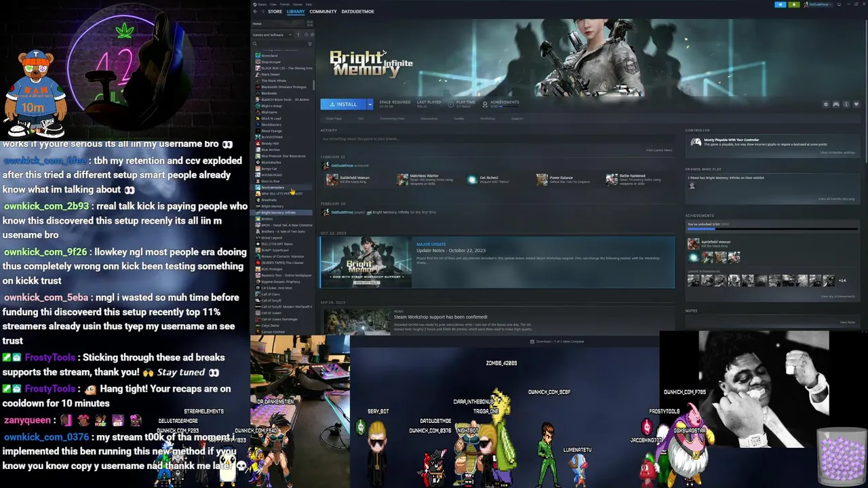Image resolution: width=868 pixels, height=488 pixels.
Task: Click the main game page scrollbar
Action: point(866,89)
